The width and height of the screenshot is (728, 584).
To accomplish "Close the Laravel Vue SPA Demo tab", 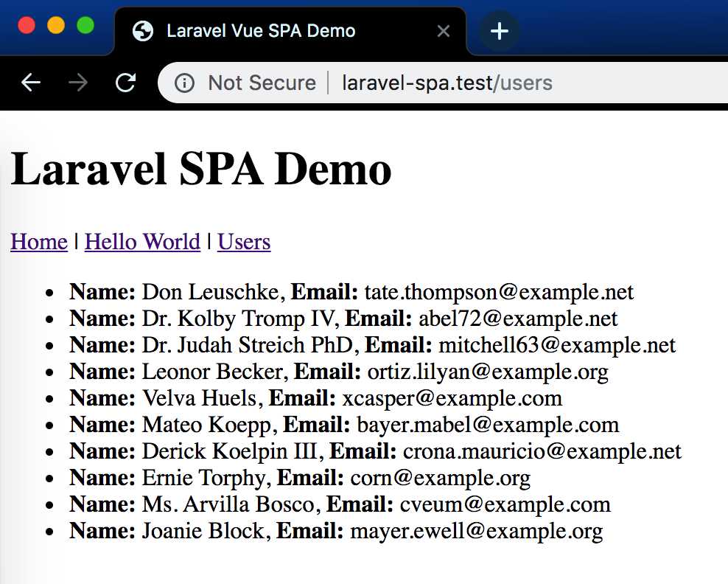I will [x=444, y=31].
